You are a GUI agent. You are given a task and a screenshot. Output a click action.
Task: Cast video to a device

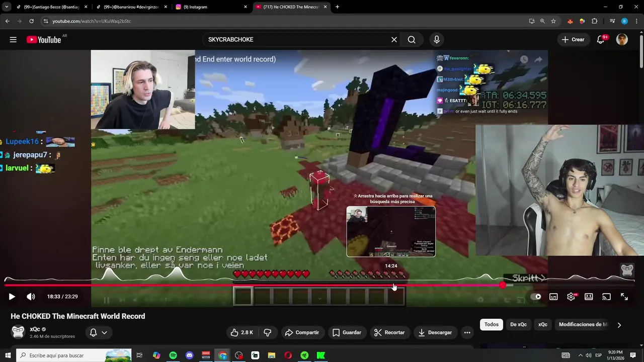pyautogui.click(x=606, y=297)
